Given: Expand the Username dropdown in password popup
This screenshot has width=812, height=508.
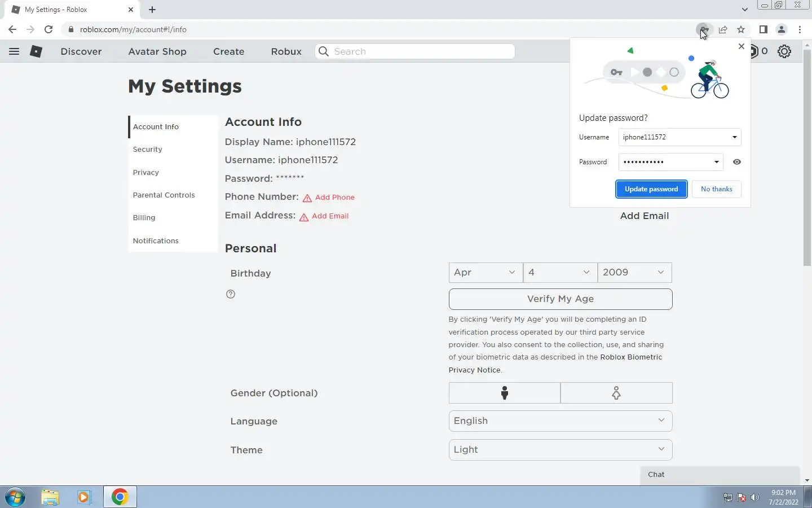Looking at the screenshot, I should pyautogui.click(x=734, y=137).
